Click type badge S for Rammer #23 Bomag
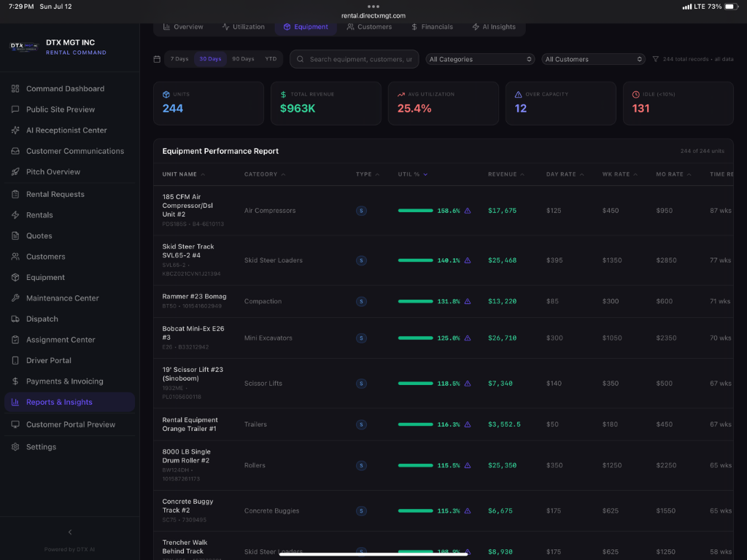Screen dimensions: 747x560 361,301
